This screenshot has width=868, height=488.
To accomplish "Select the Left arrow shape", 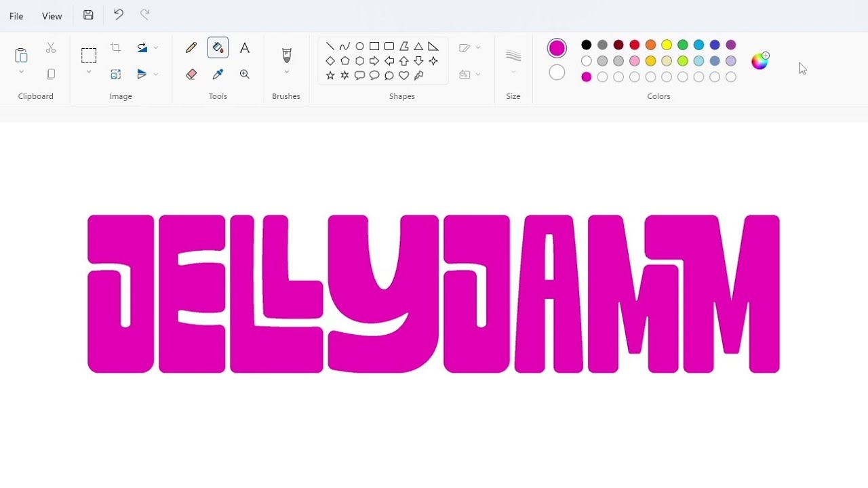I will tap(389, 61).
